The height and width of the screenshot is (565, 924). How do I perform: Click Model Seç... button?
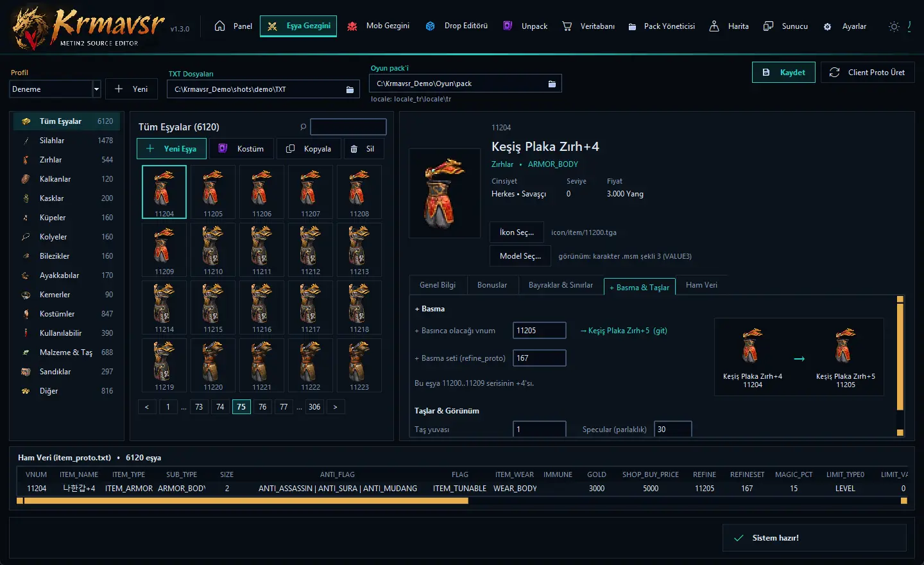tap(520, 256)
